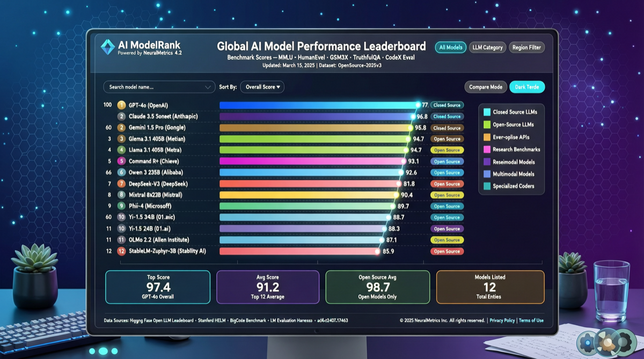Image resolution: width=644 pixels, height=359 pixels.
Task: Click the gold rank 1 badge for GPT-4o
Action: pos(121,105)
